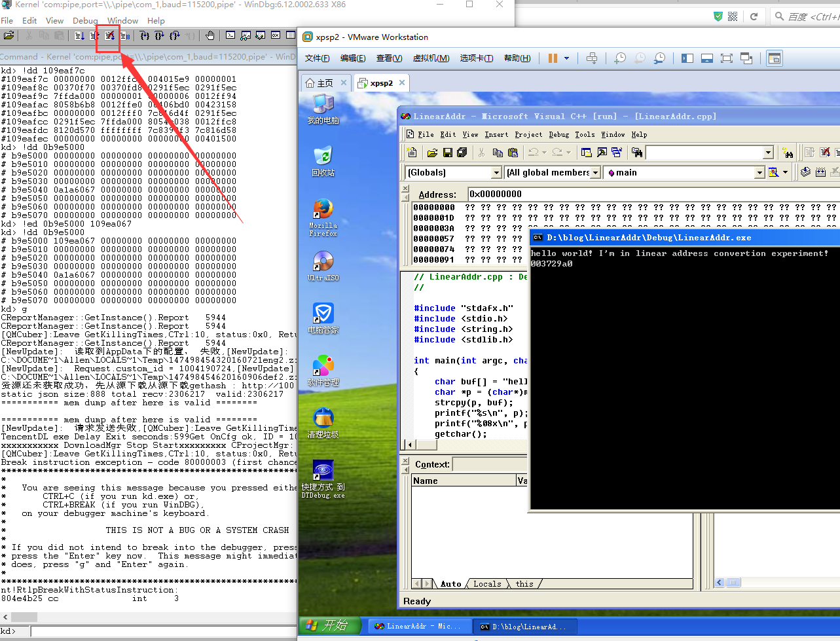Click the memory Address input field

pyautogui.click(x=653, y=194)
